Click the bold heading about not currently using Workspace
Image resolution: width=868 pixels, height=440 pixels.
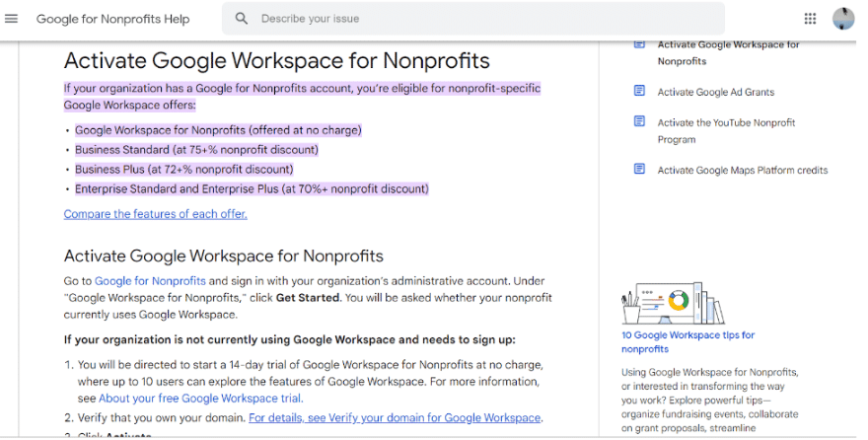click(x=290, y=339)
